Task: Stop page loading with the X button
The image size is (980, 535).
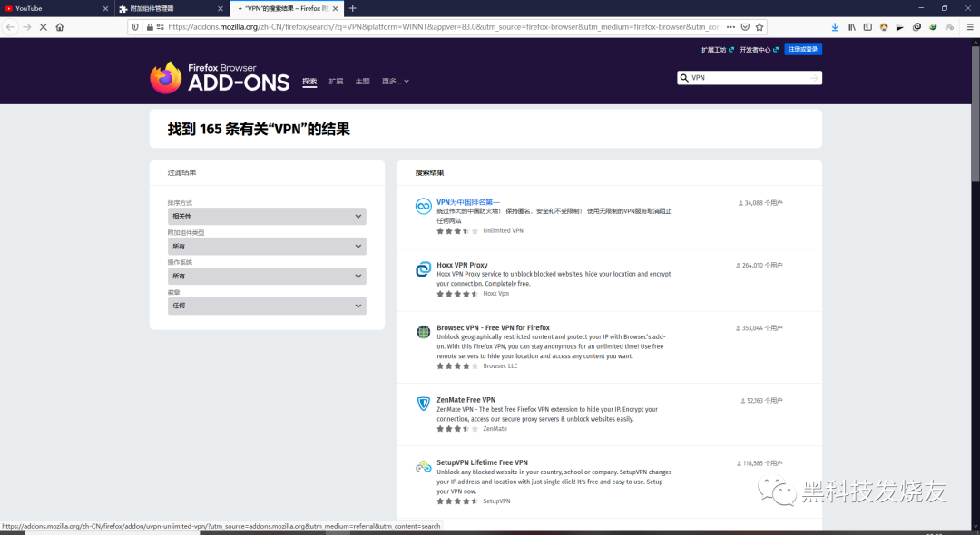Action: 44,27
